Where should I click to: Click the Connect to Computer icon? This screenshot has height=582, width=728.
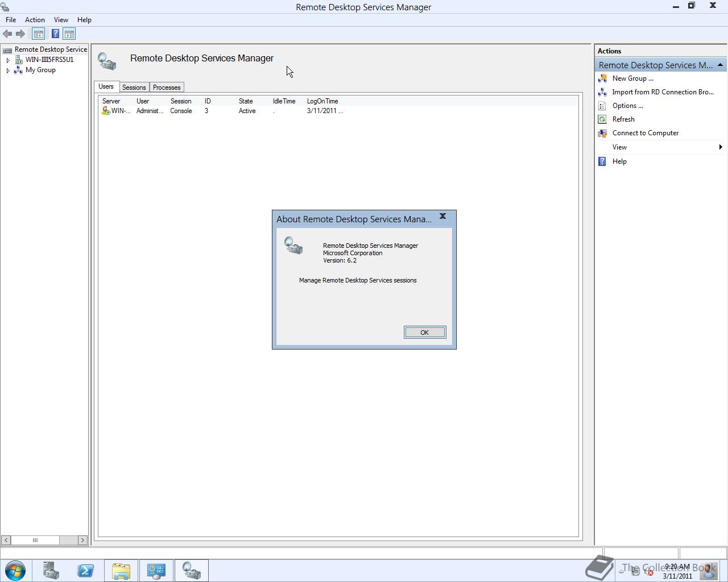coord(602,133)
